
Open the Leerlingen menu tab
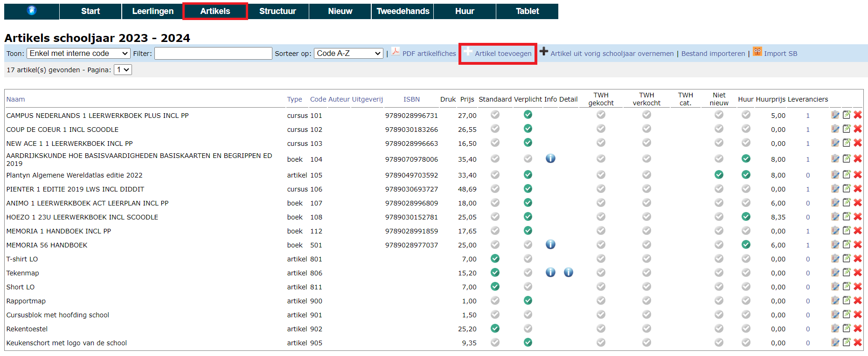click(153, 11)
